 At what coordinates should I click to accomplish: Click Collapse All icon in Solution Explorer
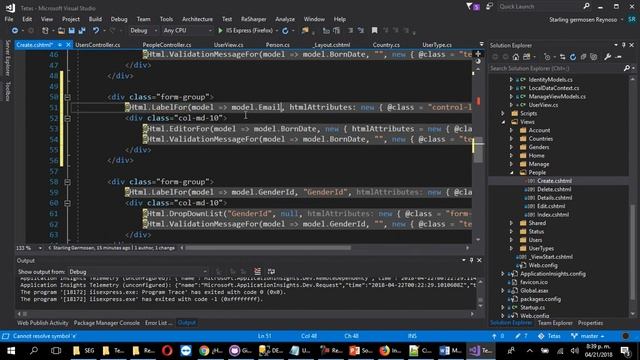coord(583,57)
